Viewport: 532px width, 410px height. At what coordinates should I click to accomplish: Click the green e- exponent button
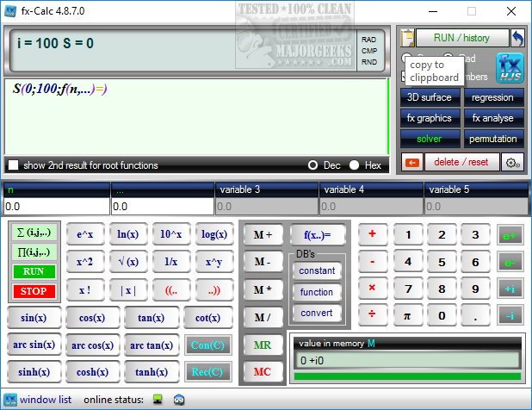click(x=510, y=262)
